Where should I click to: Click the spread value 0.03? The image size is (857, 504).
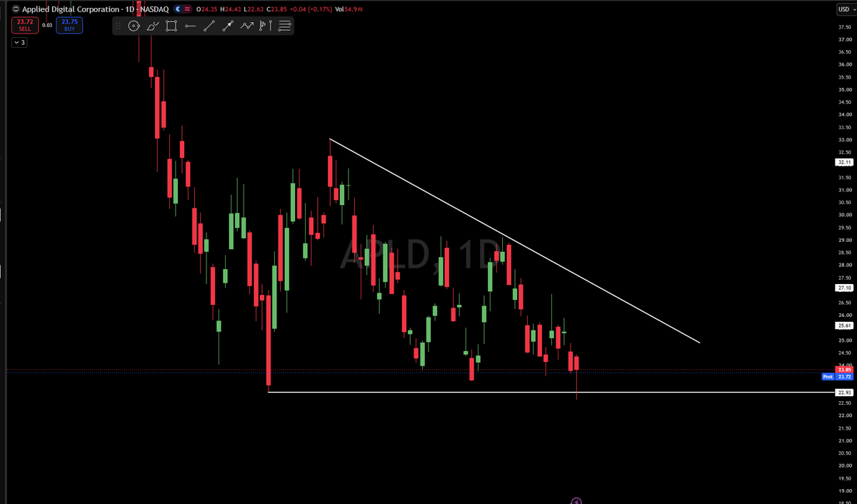pyautogui.click(x=46, y=25)
